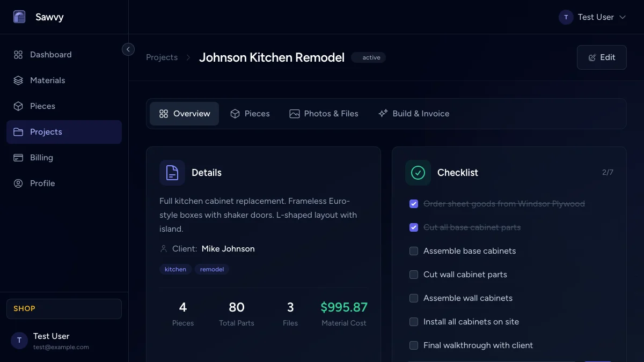
Task: Open the Pieces section via its sidebar icon
Action: [18, 106]
